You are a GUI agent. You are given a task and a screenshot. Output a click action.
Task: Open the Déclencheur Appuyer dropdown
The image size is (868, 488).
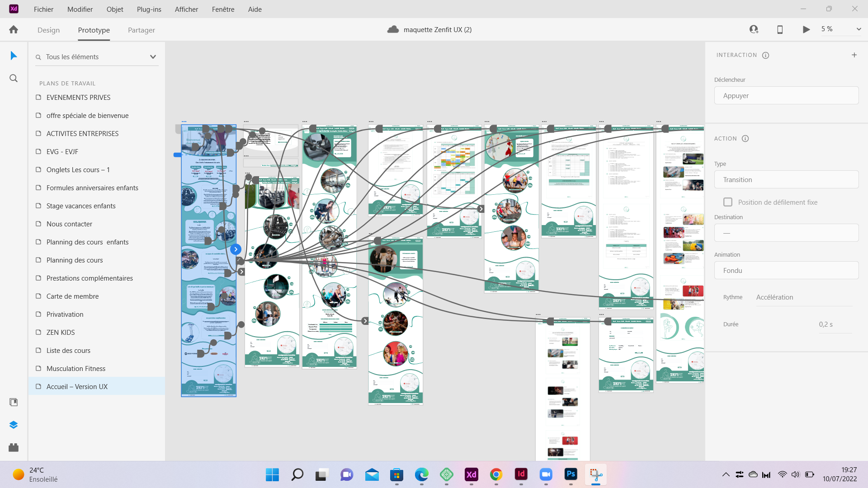coord(786,96)
